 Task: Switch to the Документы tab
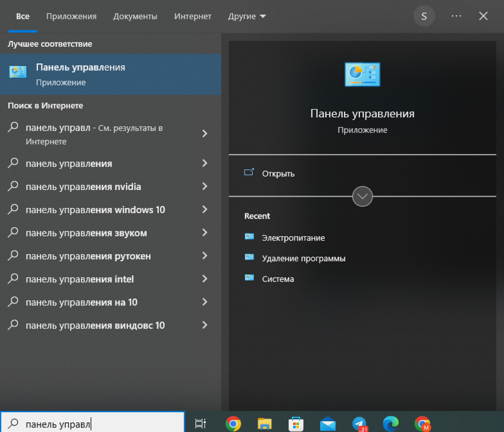click(x=135, y=16)
